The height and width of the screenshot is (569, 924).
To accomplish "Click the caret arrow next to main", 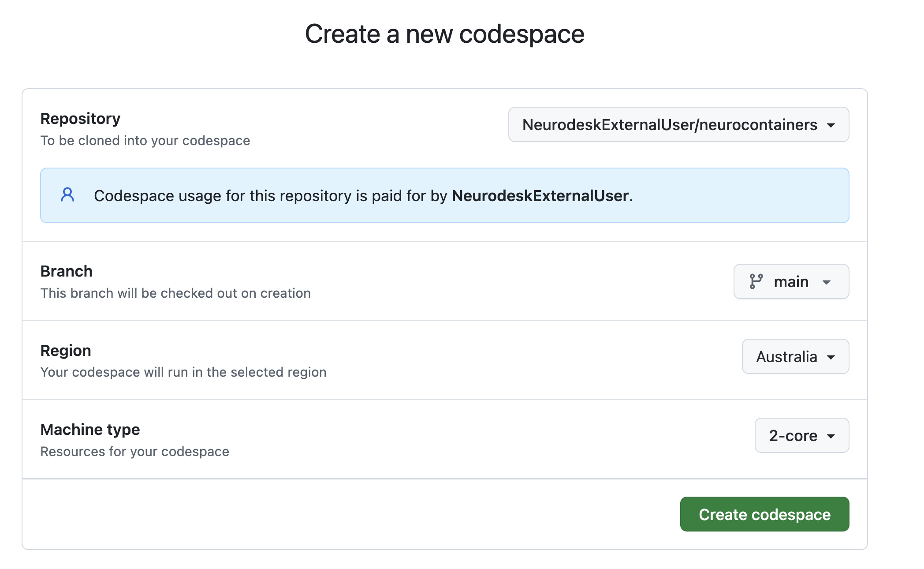I will [x=827, y=282].
